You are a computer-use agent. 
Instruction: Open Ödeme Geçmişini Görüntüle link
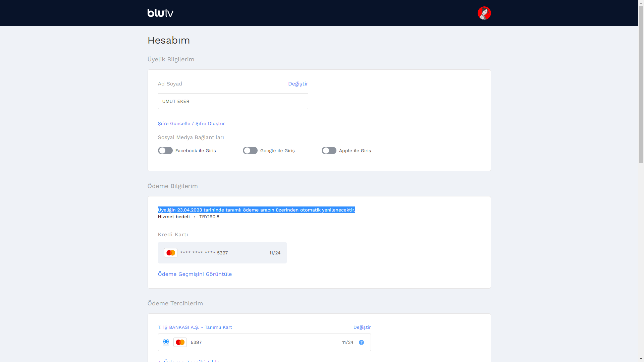[x=195, y=274]
